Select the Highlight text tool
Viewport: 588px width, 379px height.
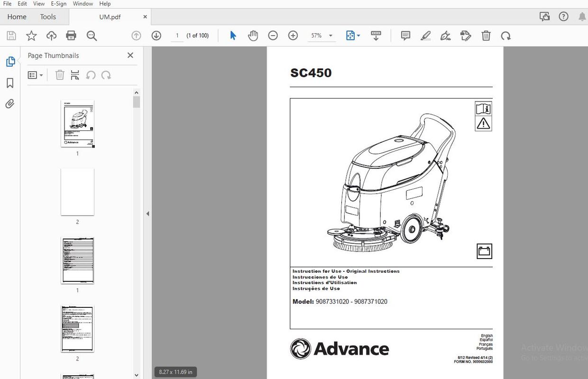tap(425, 35)
